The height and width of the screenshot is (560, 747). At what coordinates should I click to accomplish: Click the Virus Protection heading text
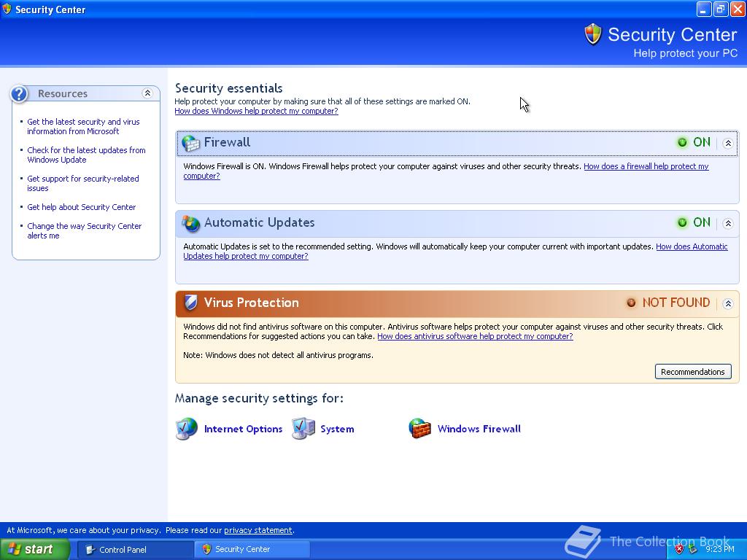click(x=251, y=303)
